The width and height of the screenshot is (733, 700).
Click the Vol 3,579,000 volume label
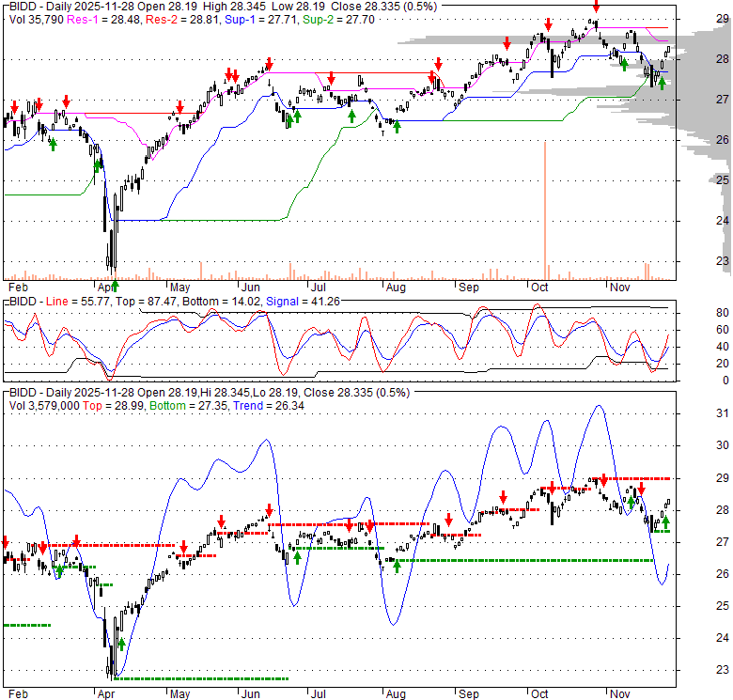pos(42,404)
